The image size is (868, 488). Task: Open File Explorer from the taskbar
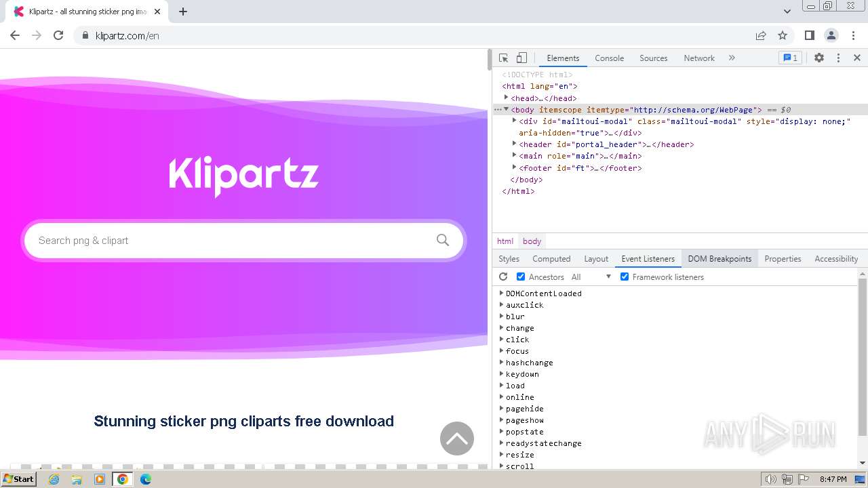tap(77, 479)
